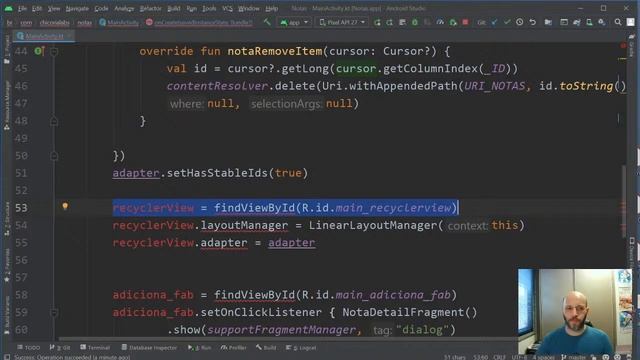Click the notas breadcrumb in navigation bar
Image resolution: width=640 pixels, height=360 pixels.
point(84,22)
